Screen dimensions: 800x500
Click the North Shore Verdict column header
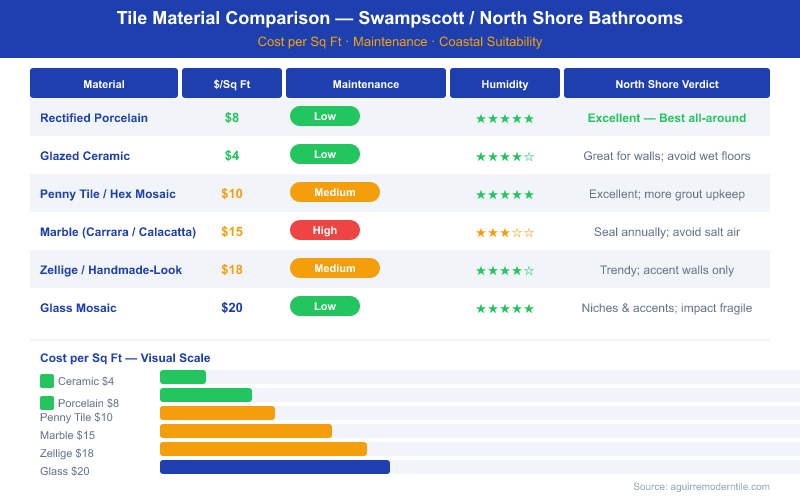point(667,83)
